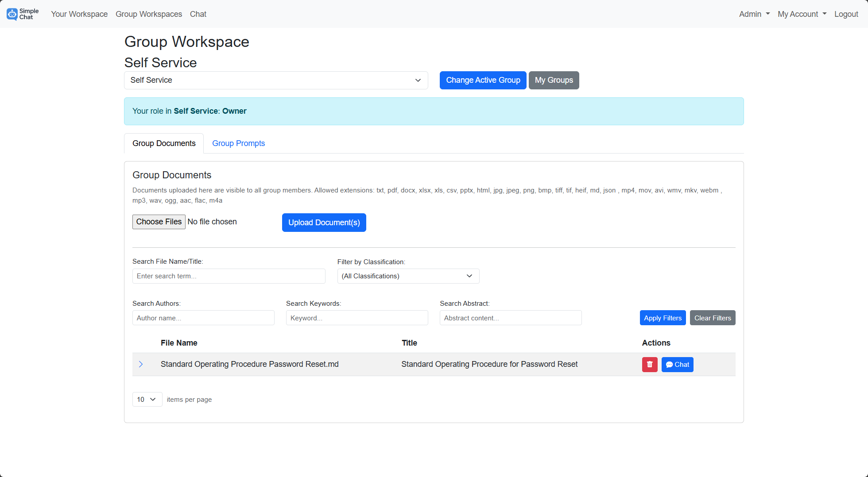Screen dimensions: 868x477
Task: Open My Groups
Action: coord(554,80)
